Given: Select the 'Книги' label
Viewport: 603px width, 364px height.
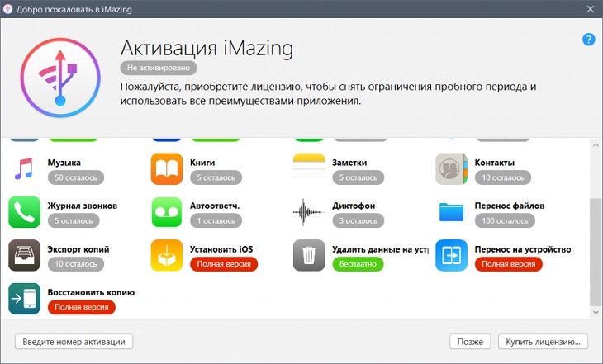Looking at the screenshot, I should [202, 163].
